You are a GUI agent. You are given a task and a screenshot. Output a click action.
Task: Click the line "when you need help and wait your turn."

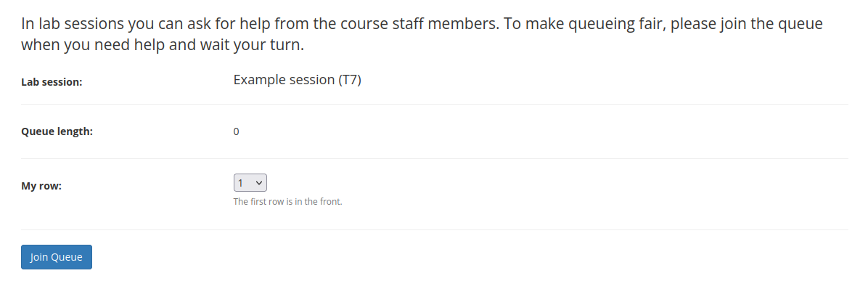point(162,45)
